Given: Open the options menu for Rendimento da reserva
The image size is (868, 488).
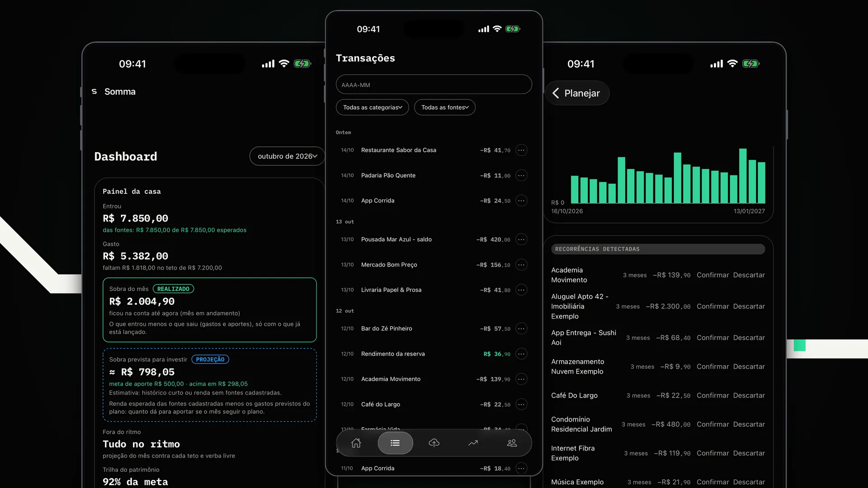Looking at the screenshot, I should (521, 354).
